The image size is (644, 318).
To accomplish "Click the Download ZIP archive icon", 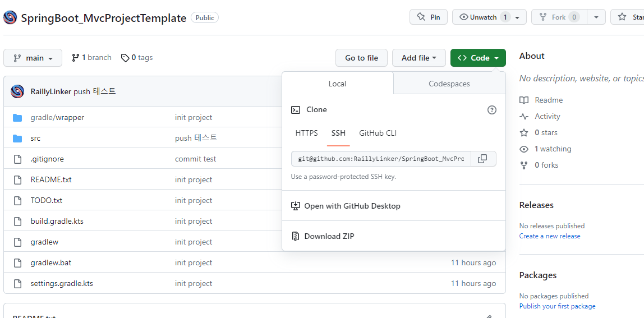I will (x=295, y=236).
